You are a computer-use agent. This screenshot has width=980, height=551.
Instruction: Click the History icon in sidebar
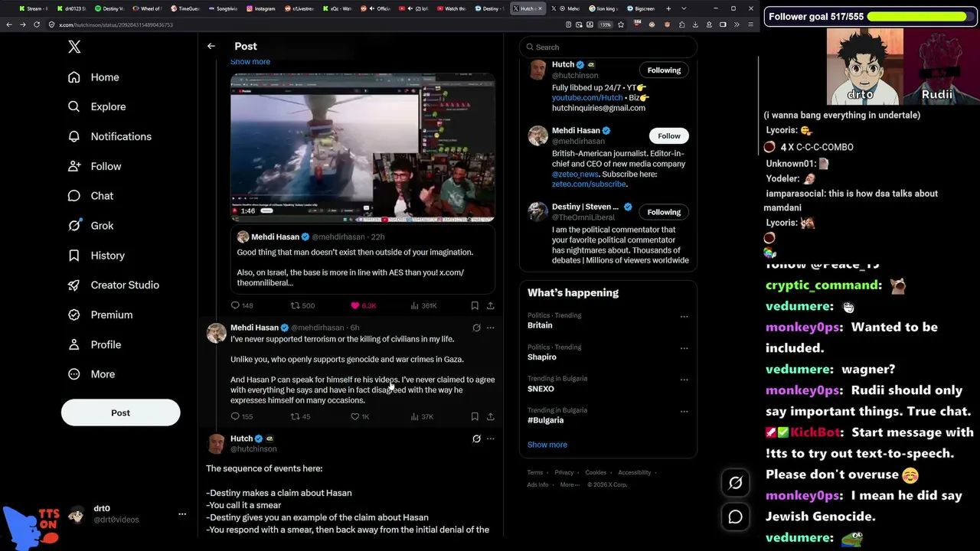74,256
